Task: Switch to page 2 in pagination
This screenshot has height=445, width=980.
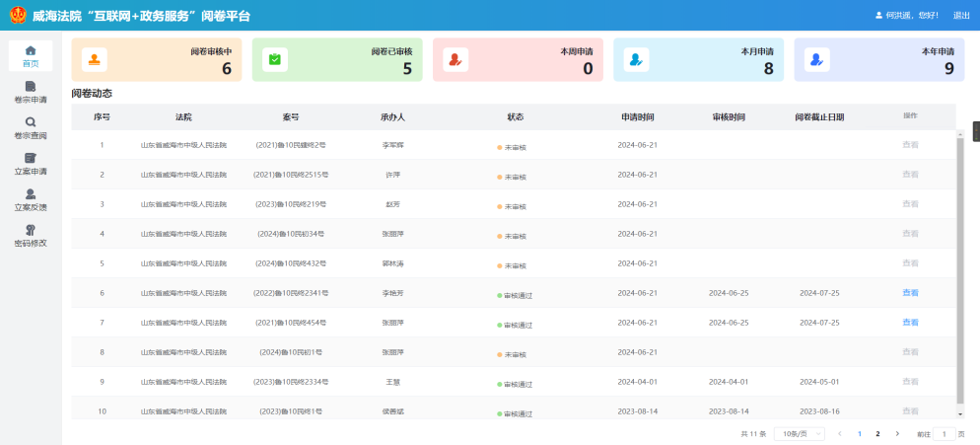Action: click(x=877, y=433)
